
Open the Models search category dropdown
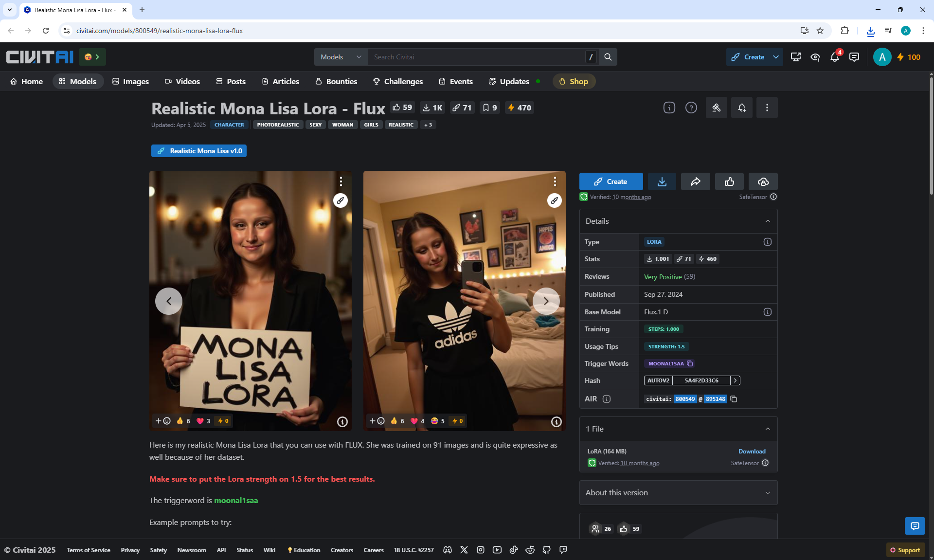point(341,57)
